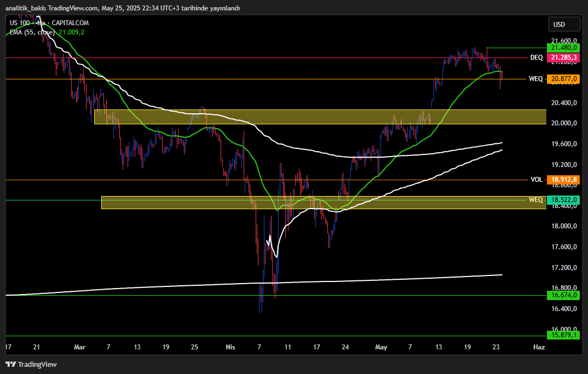The width and height of the screenshot is (588, 374).
Task: Click the 20.000,0 price axis tick
Action: pyautogui.click(x=563, y=123)
